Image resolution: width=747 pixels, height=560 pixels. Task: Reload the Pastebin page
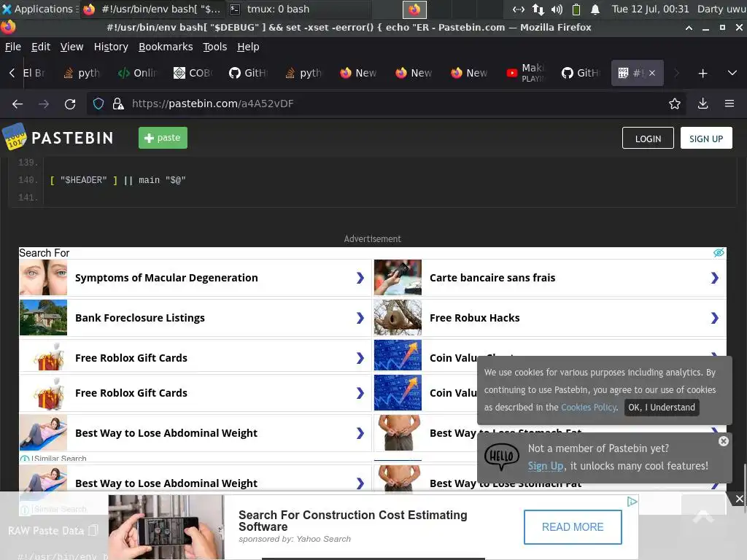point(70,104)
